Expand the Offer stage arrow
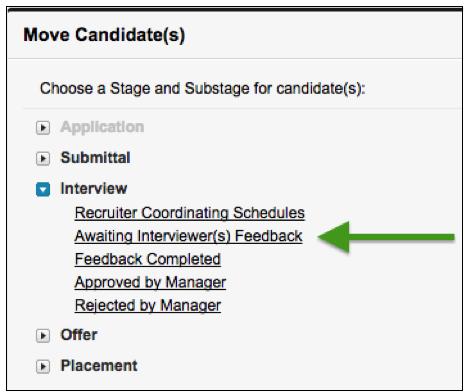 [x=43, y=336]
